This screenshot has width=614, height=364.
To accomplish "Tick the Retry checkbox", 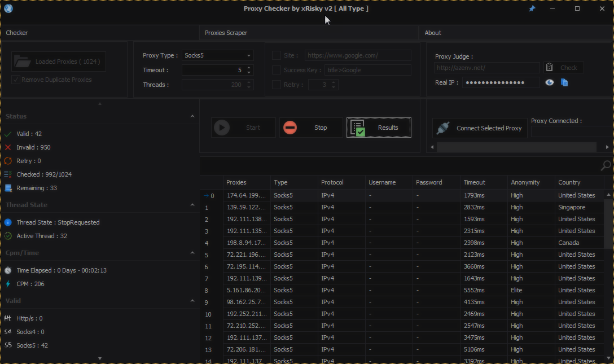I will 277,85.
